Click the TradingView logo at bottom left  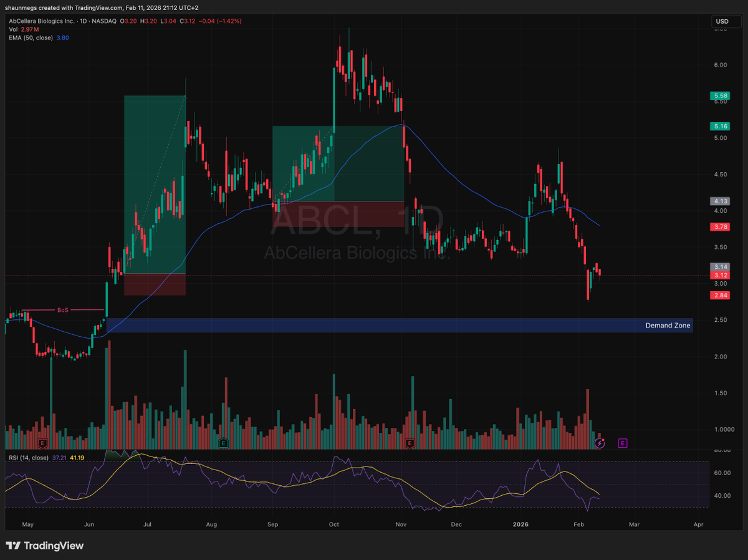[45, 546]
